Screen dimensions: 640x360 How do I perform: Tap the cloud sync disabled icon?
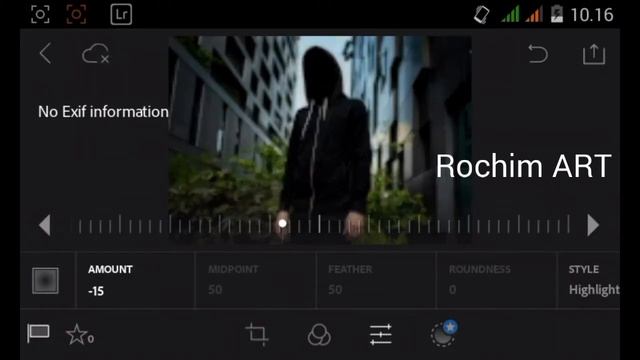coord(96,53)
